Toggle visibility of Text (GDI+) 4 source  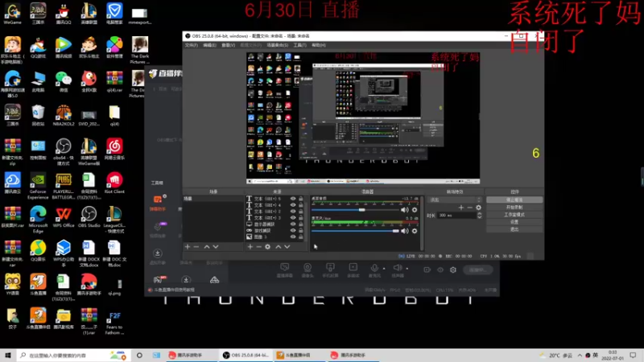coord(293,205)
